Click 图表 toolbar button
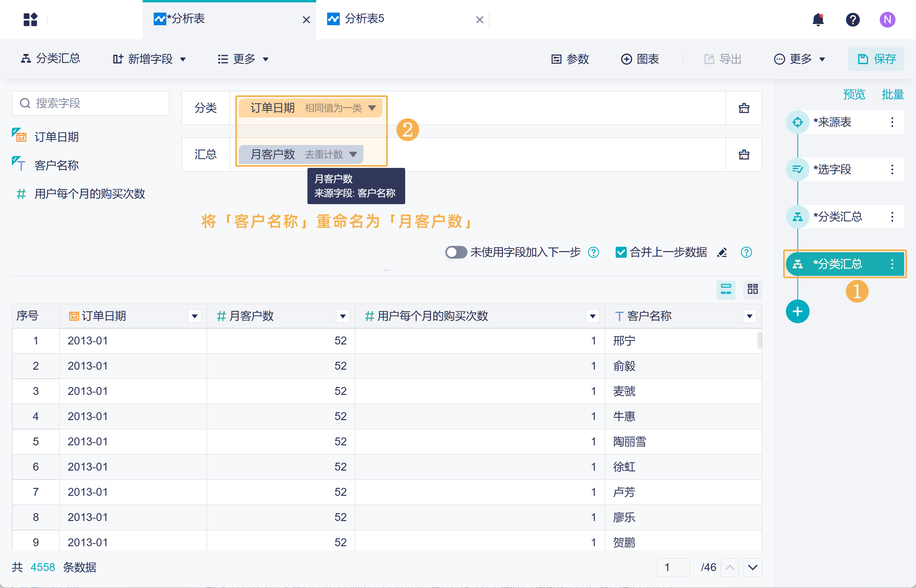This screenshot has height=588, width=916. [640, 59]
